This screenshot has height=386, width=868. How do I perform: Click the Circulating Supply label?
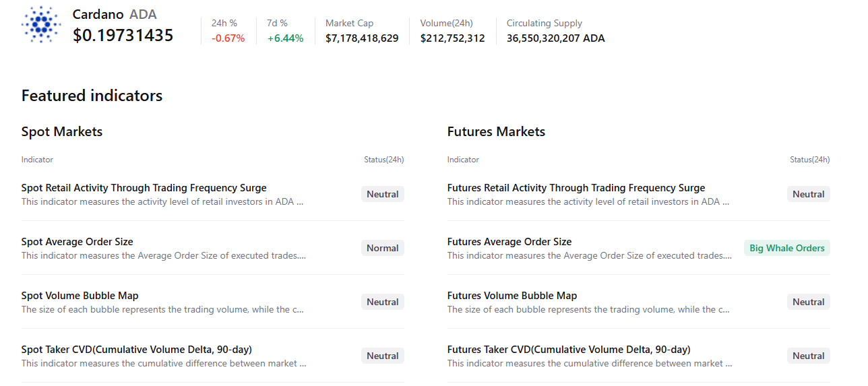coord(545,23)
